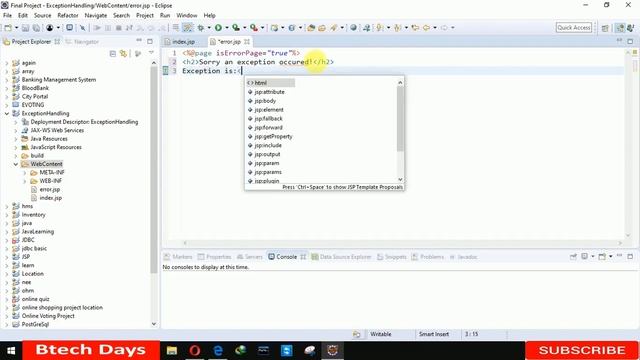The width and height of the screenshot is (640, 360).
Task: Run the project with green play icon
Action: coord(218,28)
